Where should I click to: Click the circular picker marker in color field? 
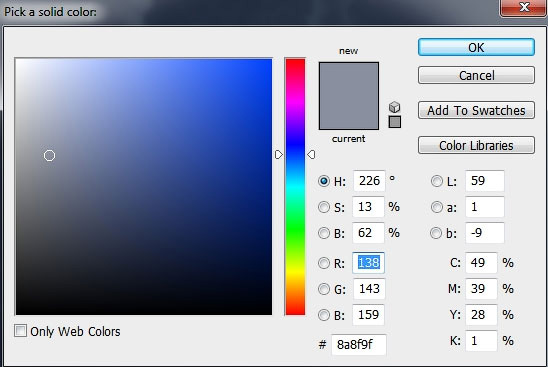tap(49, 156)
